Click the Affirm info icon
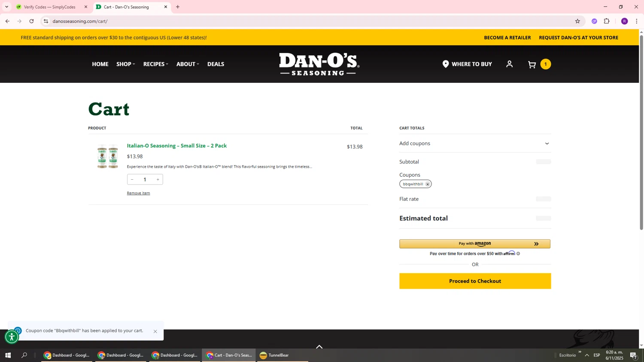The image size is (644, 362). tap(518, 253)
